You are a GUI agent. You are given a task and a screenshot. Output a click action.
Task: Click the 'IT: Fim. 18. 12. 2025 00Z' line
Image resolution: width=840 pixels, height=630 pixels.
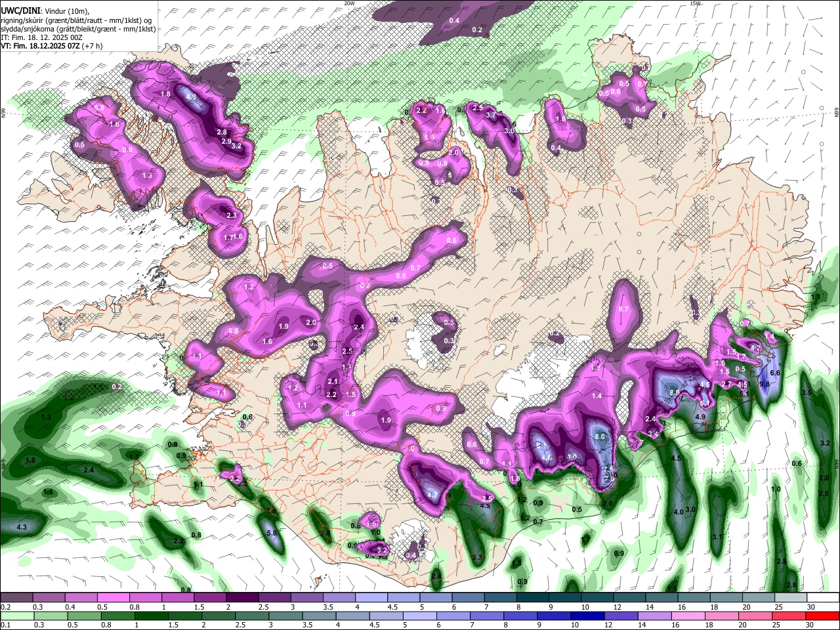tap(41, 38)
